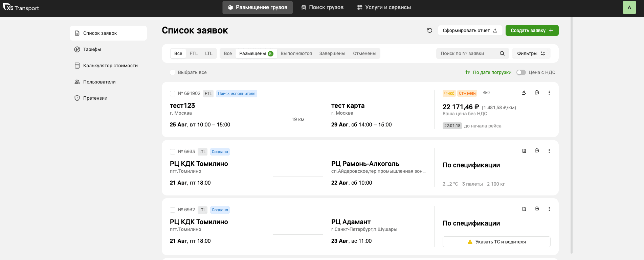Open the three-dot menu on order 6932
Viewport: 644px width, 260px height.
(x=549, y=209)
